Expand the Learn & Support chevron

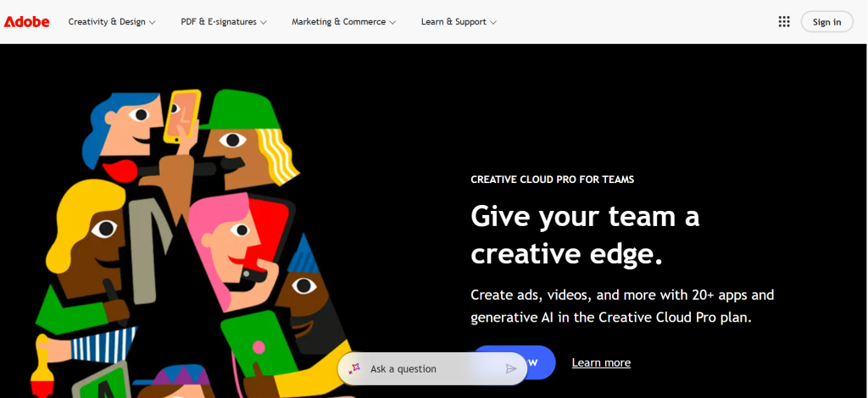[x=493, y=23]
